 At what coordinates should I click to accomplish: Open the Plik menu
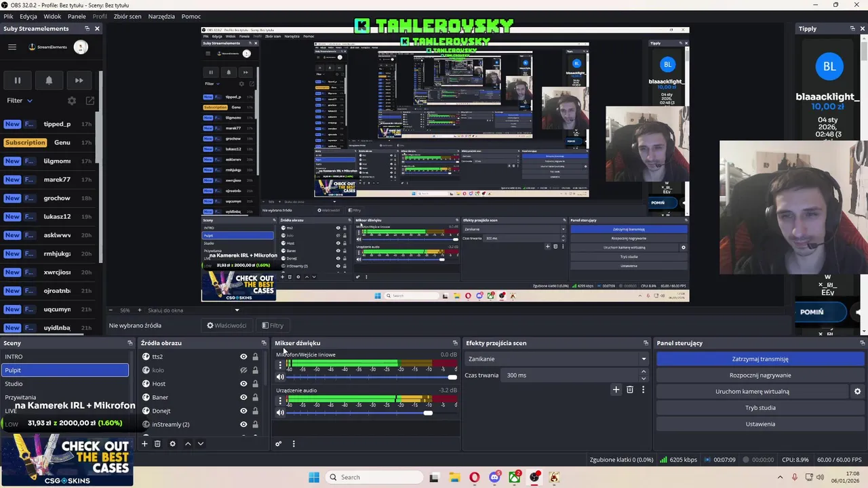[8, 16]
